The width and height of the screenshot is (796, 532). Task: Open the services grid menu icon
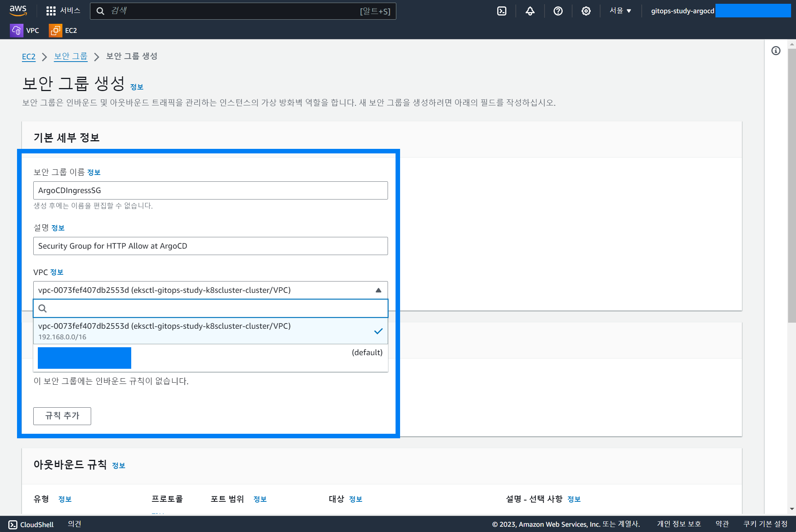[51, 11]
